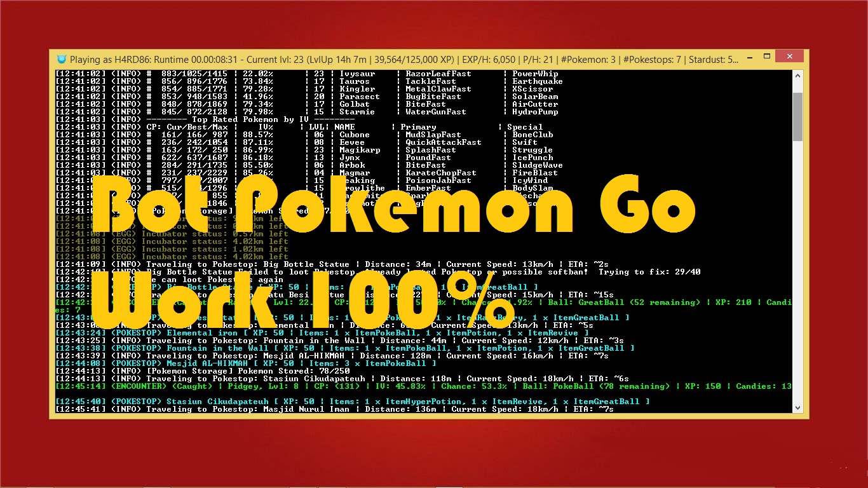
Task: Click the 'Magmar' name
Action: pyautogui.click(x=355, y=173)
